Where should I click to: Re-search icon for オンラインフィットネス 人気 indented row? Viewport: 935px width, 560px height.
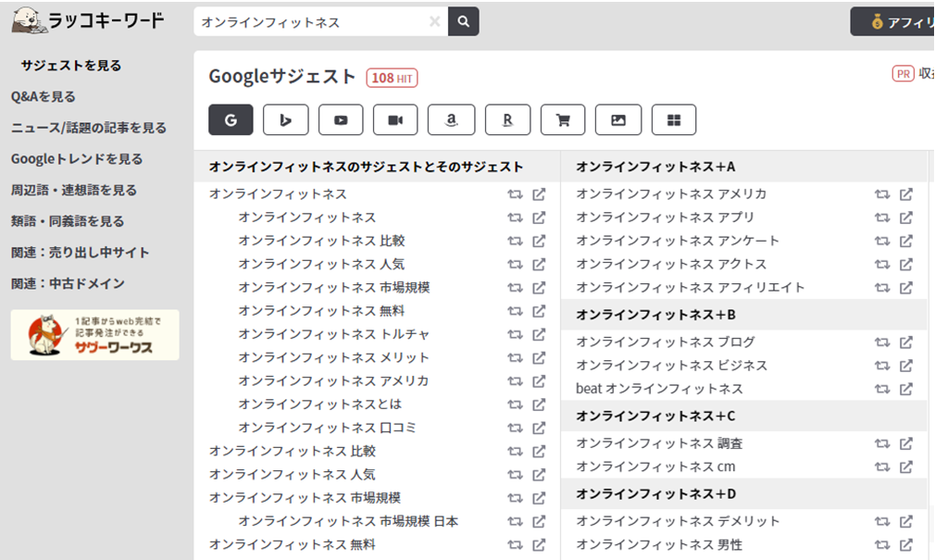click(515, 264)
